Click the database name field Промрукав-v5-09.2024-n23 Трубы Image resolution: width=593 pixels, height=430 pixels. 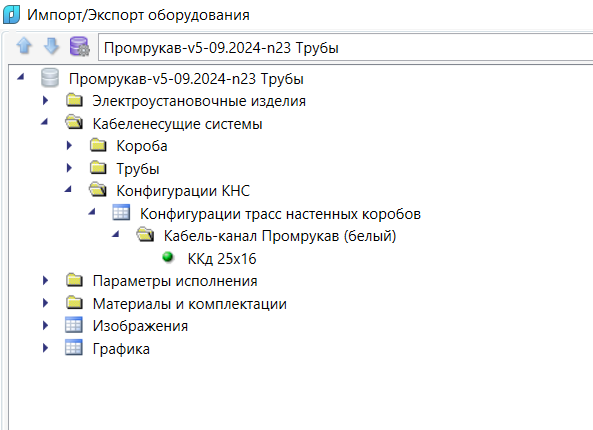click(345, 48)
